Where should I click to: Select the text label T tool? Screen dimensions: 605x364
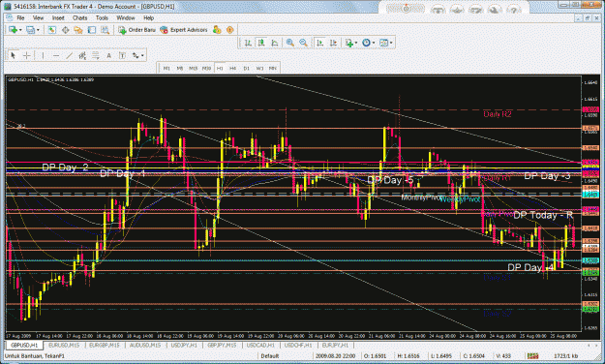(x=122, y=55)
